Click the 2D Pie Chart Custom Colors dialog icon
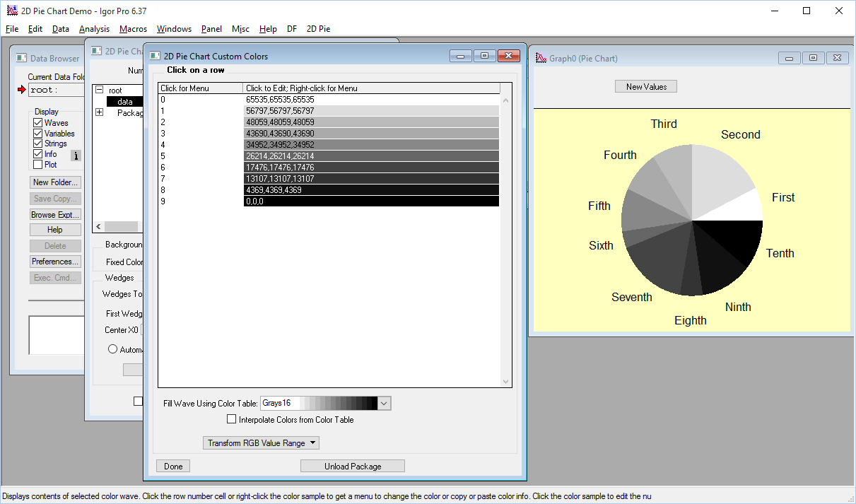The height and width of the screenshot is (504, 856). [x=156, y=55]
